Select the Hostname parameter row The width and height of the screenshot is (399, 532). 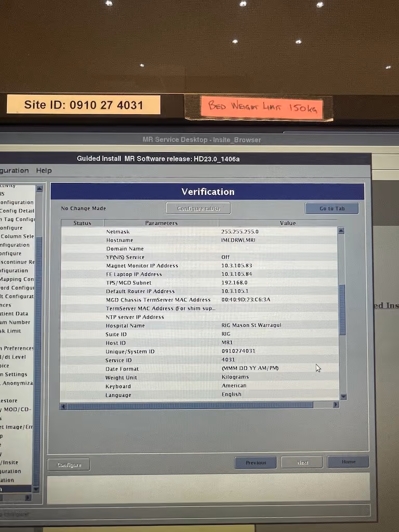199,240
